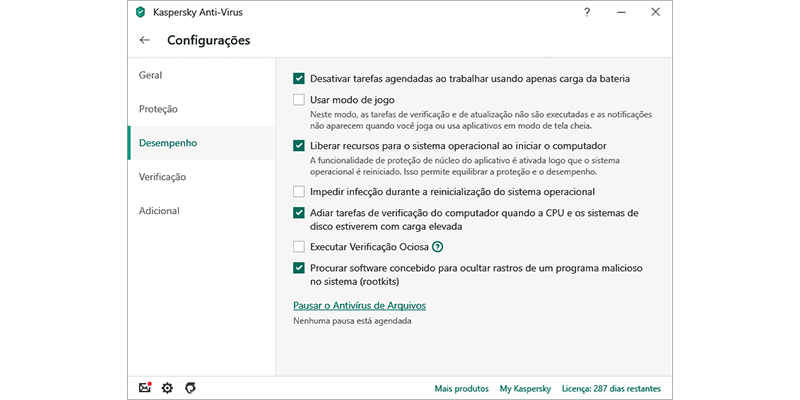Open settings via the gear icon
Viewport: 800px width, 400px height.
[x=167, y=388]
